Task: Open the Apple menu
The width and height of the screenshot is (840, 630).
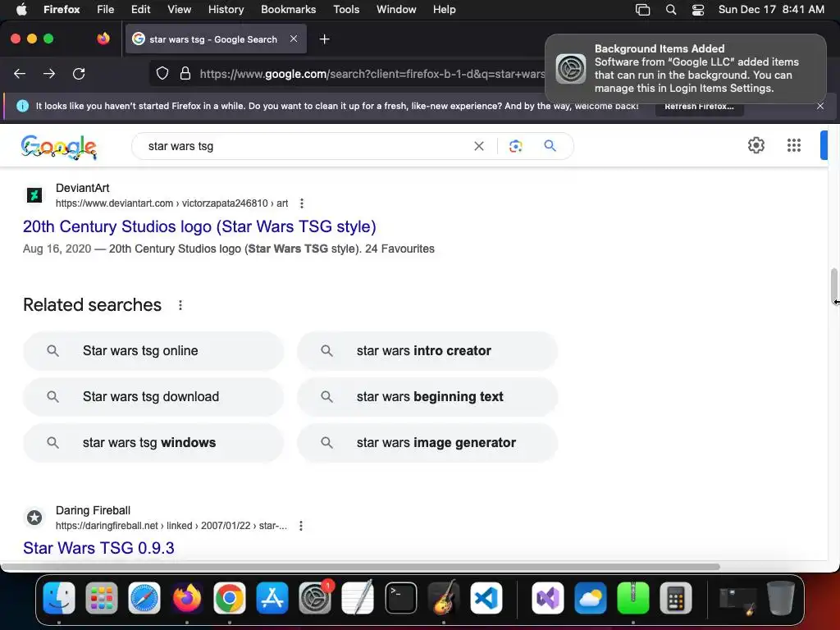Action: click(21, 9)
